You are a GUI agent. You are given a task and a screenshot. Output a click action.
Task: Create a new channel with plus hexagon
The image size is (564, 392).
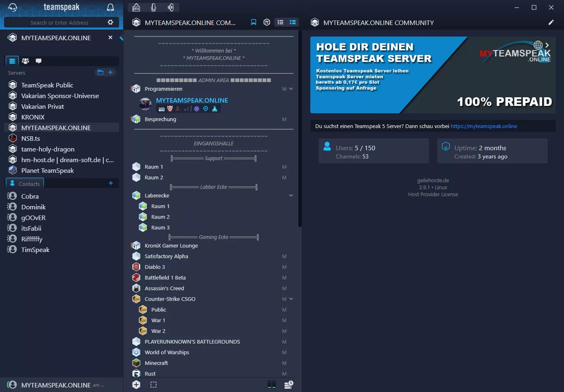[136, 385]
